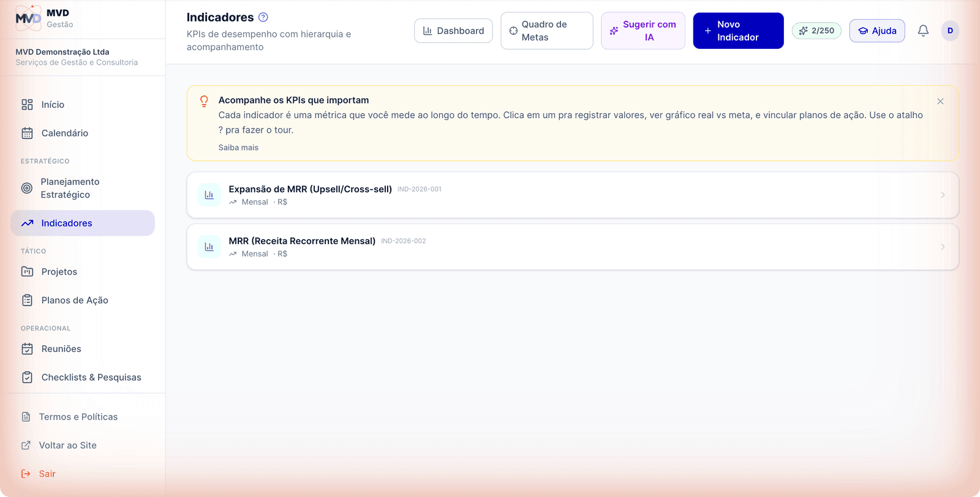Open Reuniões menu item
The image size is (980, 497).
pos(83,349)
